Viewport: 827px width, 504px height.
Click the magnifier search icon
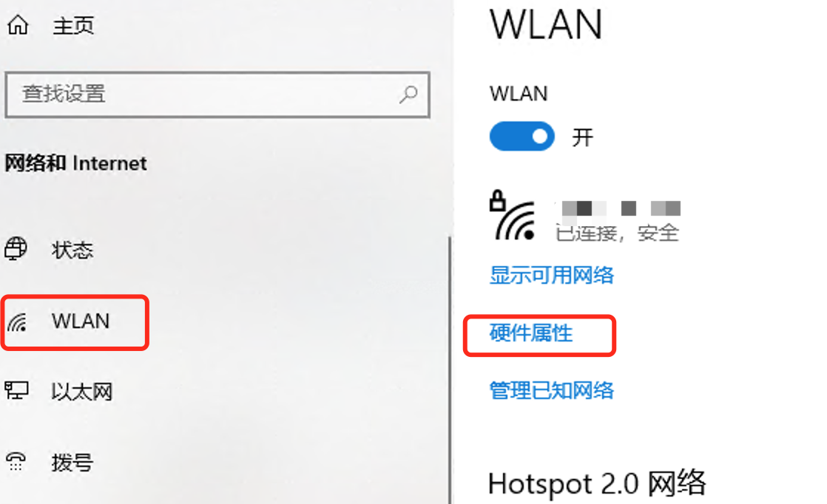(408, 95)
